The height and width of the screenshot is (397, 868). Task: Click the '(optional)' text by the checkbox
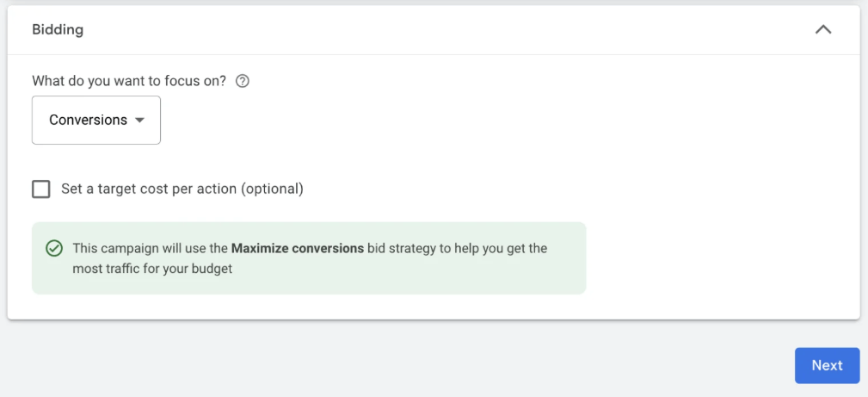coord(273,189)
